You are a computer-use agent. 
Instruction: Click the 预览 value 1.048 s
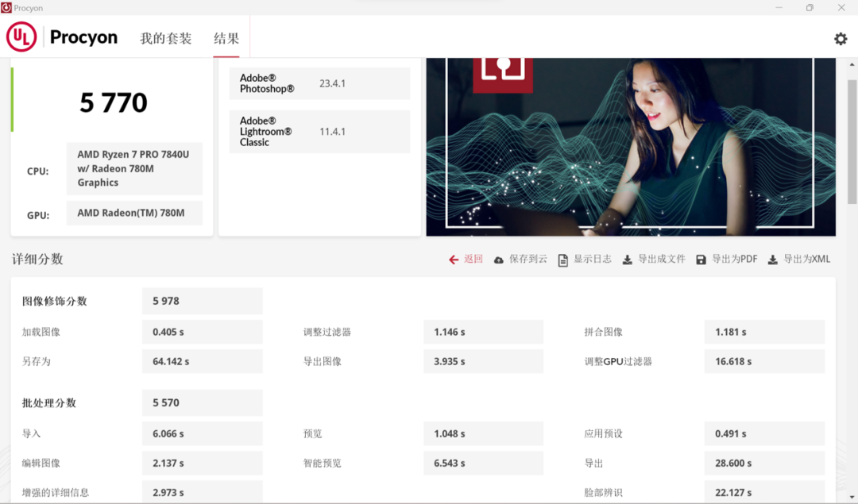click(x=483, y=433)
